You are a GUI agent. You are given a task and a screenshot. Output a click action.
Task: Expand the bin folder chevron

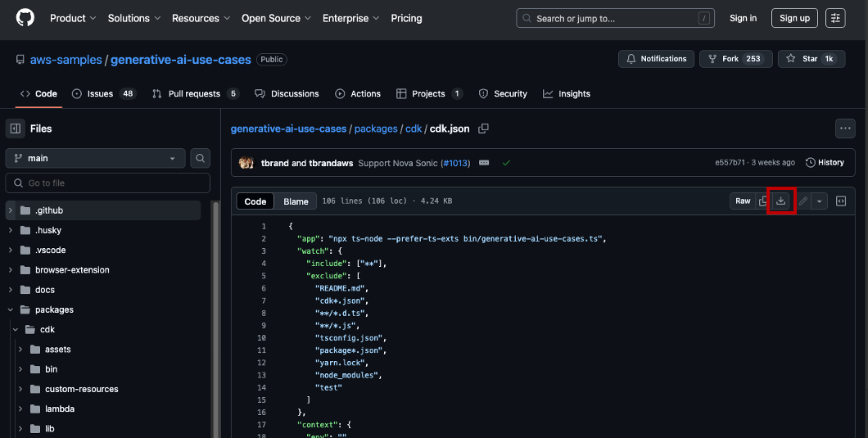pyautogui.click(x=20, y=369)
